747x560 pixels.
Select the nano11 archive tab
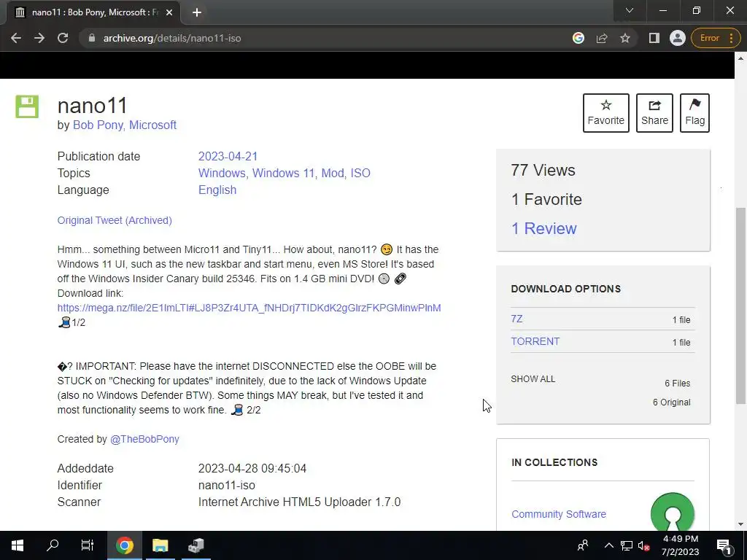click(93, 12)
